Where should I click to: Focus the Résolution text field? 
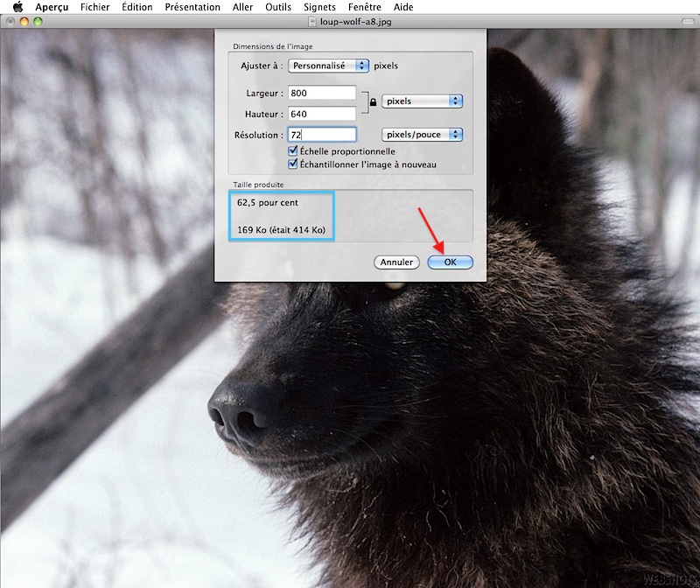(321, 135)
